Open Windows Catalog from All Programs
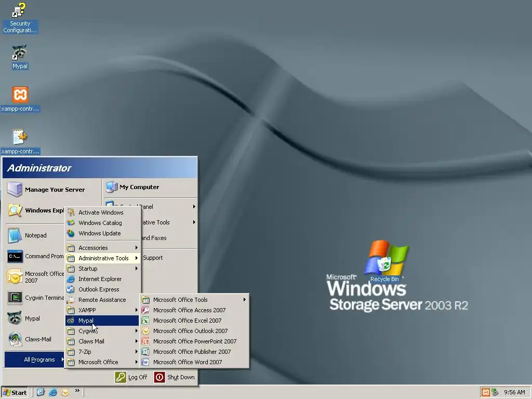Screen dimensions: 532x399 tap(102, 223)
